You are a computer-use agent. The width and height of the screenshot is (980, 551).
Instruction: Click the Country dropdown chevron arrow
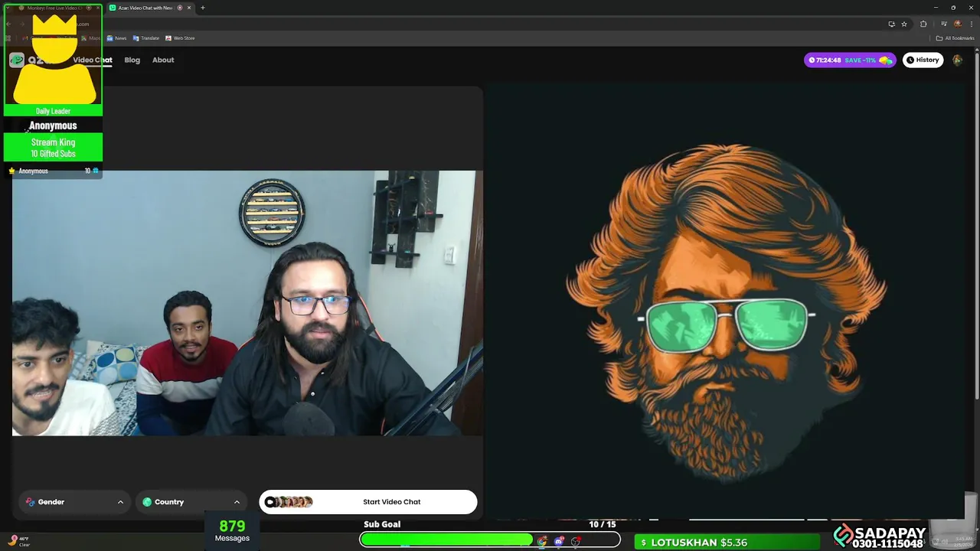coord(237,502)
